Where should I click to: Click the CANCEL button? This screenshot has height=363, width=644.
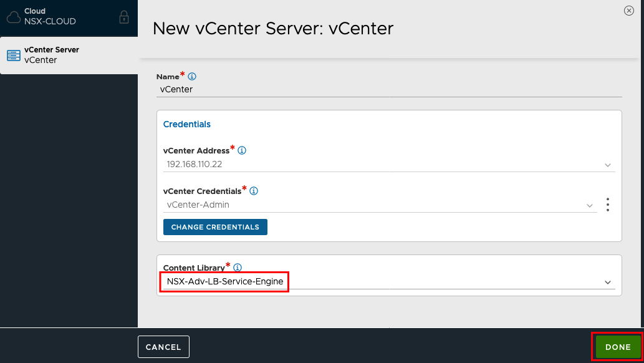pyautogui.click(x=163, y=347)
